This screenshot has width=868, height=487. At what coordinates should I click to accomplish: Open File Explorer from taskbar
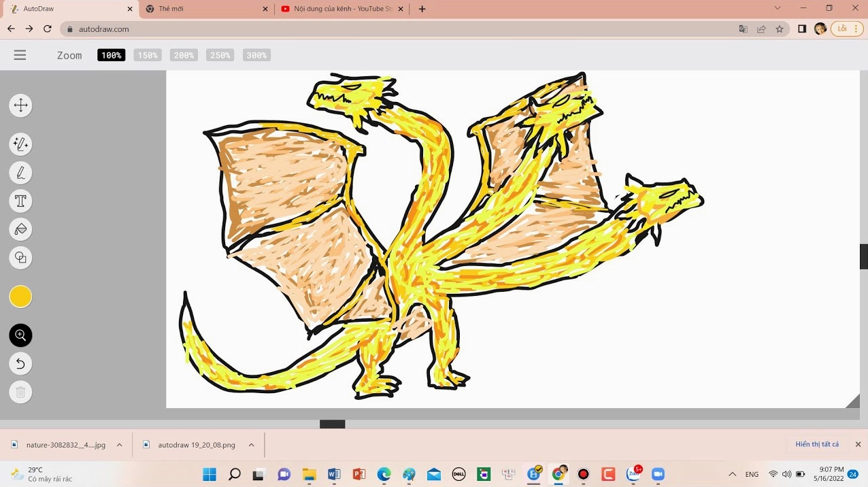[309, 474]
